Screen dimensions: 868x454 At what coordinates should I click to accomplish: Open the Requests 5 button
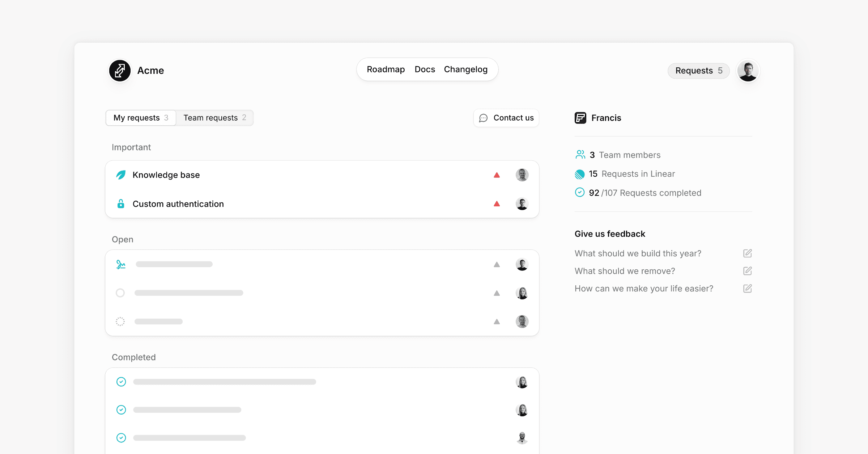point(698,71)
